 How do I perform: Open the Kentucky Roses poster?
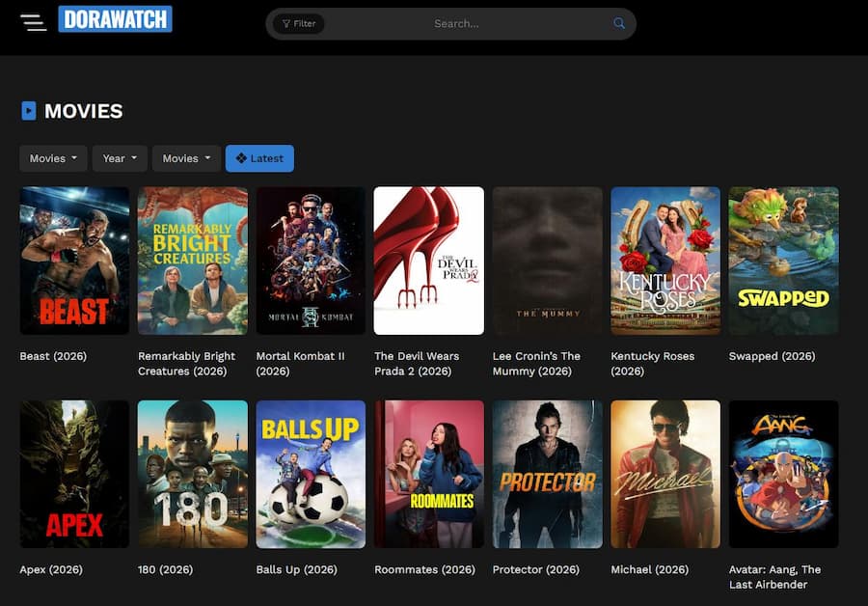click(x=665, y=261)
